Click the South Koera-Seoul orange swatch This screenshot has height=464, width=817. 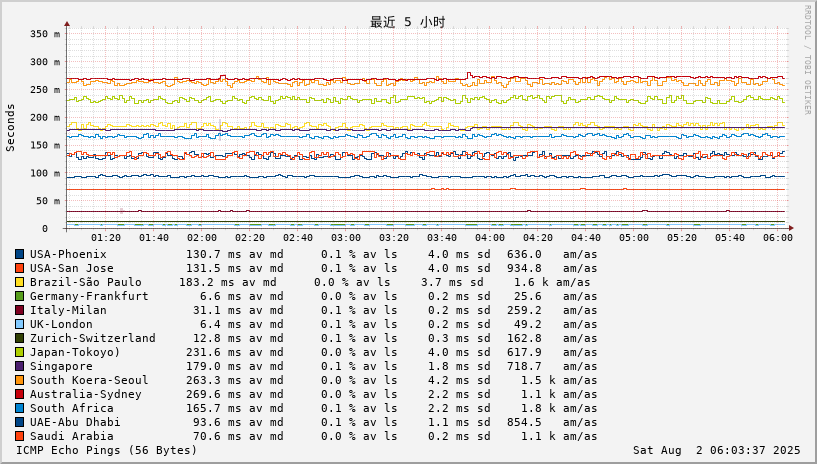point(19,380)
